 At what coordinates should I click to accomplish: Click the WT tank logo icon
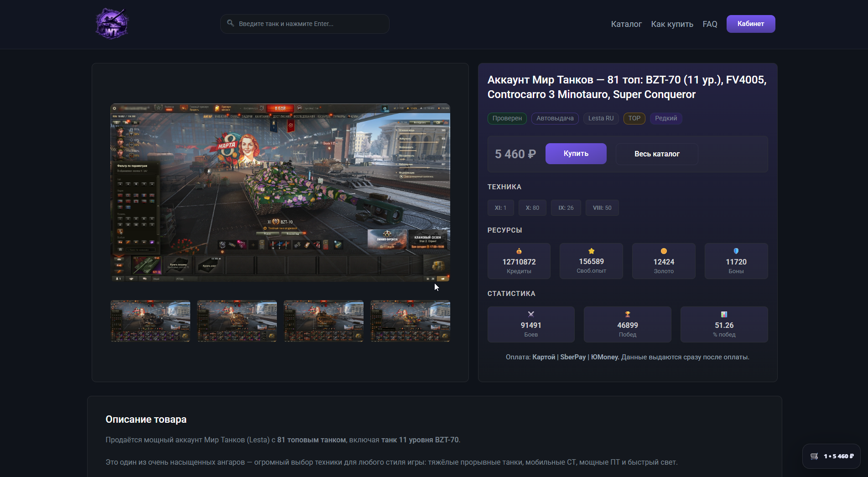pos(112,24)
